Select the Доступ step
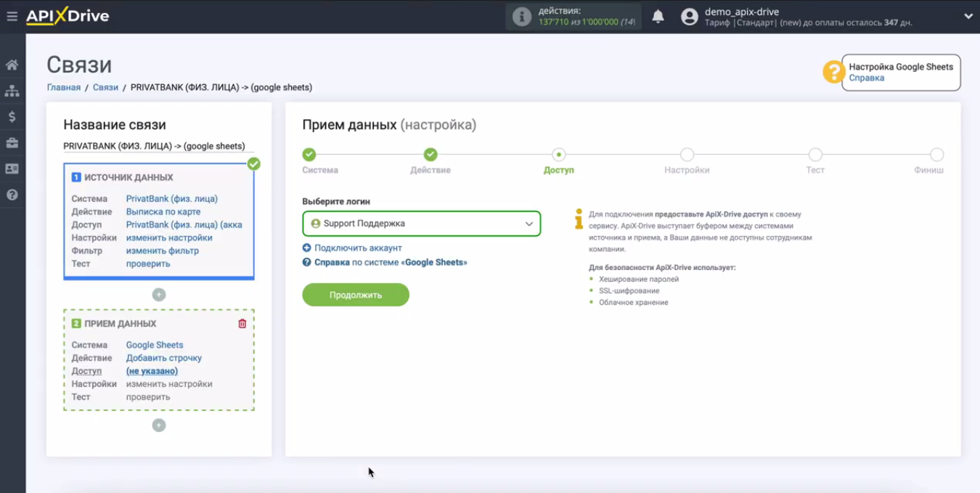The width and height of the screenshot is (980, 493). point(558,155)
